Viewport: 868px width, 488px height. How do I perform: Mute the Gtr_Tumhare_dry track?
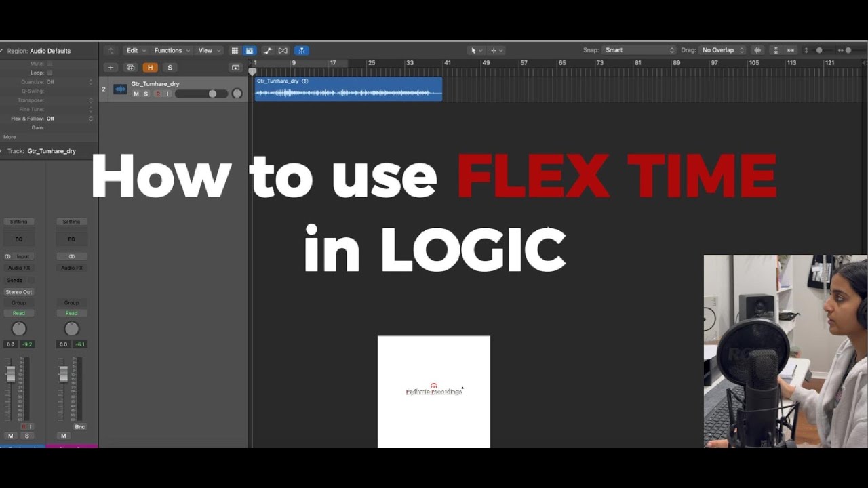136,94
